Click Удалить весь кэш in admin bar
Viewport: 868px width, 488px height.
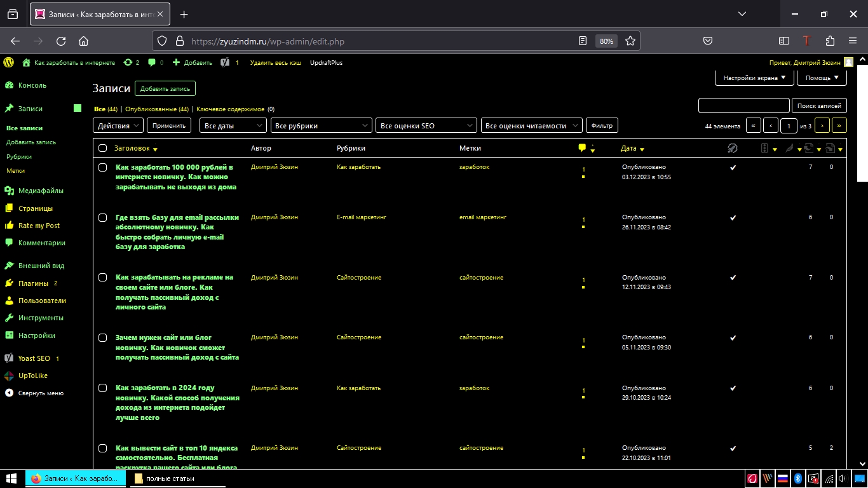coord(275,62)
